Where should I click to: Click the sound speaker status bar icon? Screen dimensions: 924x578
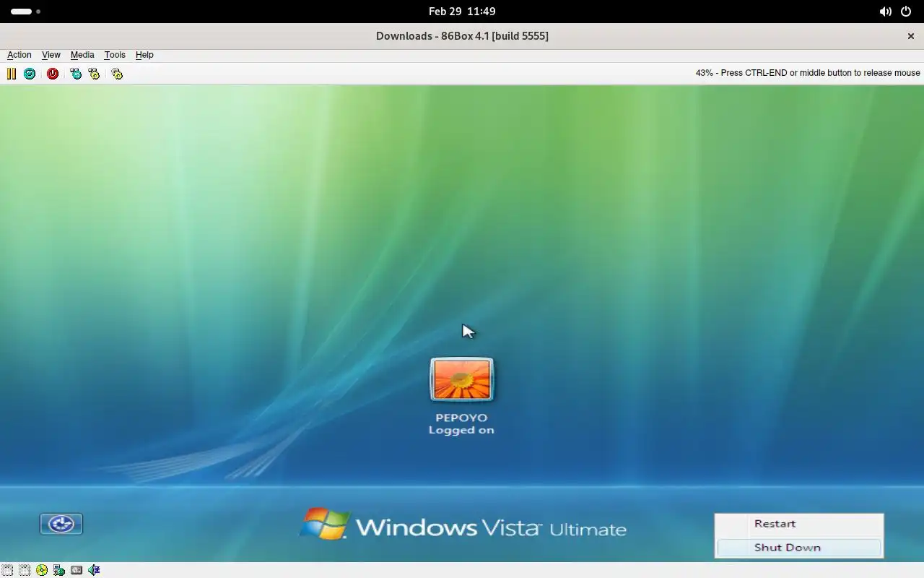click(x=94, y=570)
